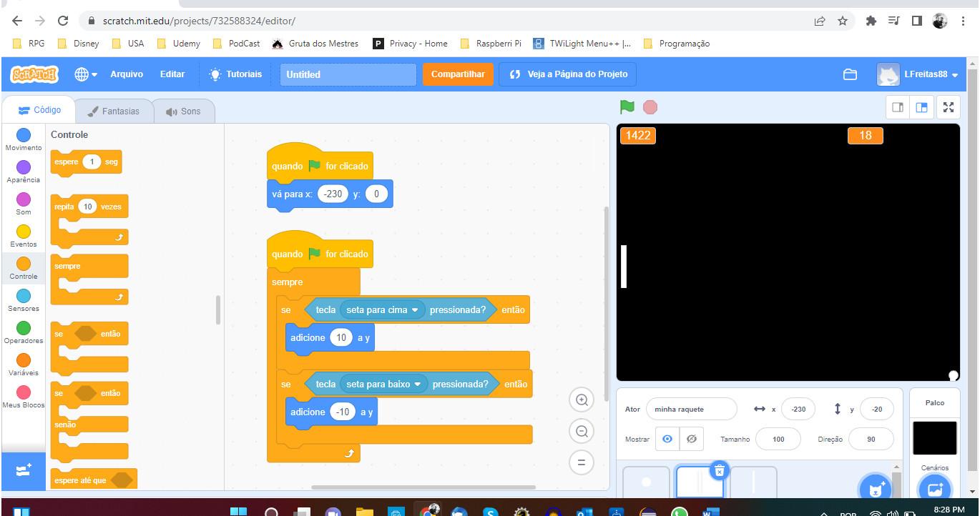The image size is (980, 516).
Task: Open the browser extensions puzzle icon
Action: pyautogui.click(x=871, y=21)
